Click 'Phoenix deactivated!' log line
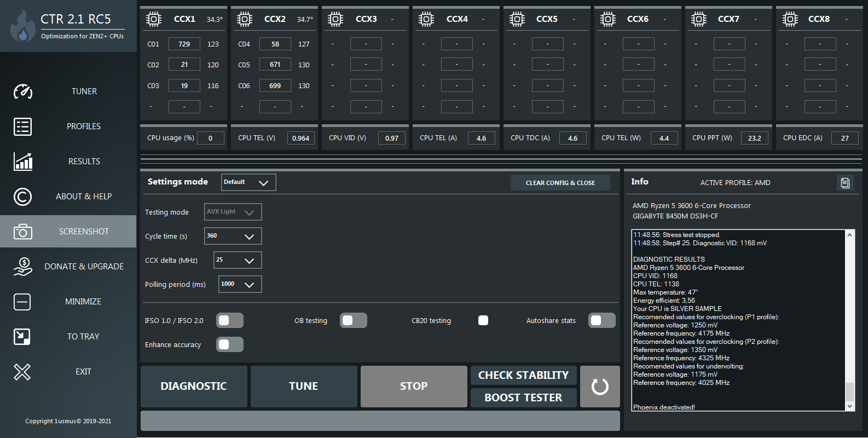The width and height of the screenshot is (868, 438). coord(664,407)
